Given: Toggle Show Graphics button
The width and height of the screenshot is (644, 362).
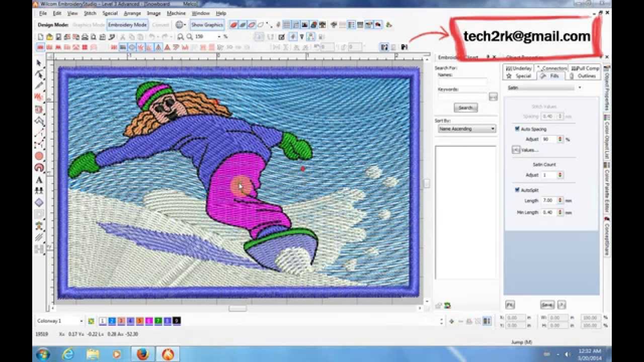Looking at the screenshot, I should [x=207, y=25].
